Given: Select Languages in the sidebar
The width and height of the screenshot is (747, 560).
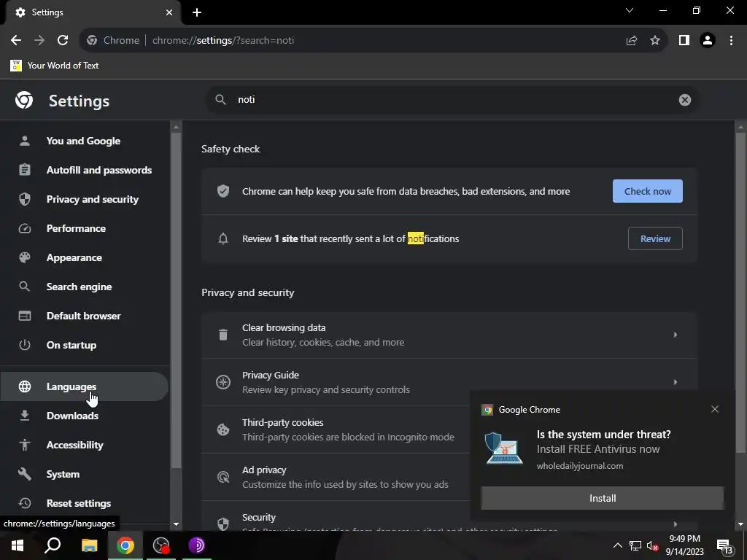Looking at the screenshot, I should (83, 386).
